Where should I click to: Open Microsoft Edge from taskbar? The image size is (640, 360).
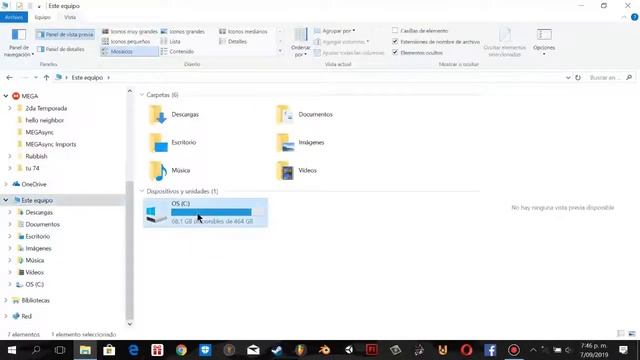point(133,350)
